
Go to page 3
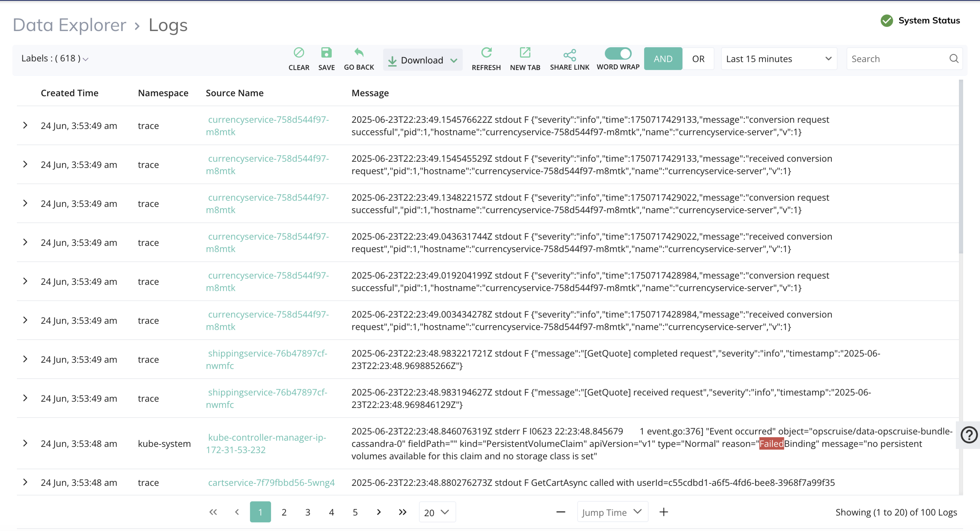click(307, 512)
